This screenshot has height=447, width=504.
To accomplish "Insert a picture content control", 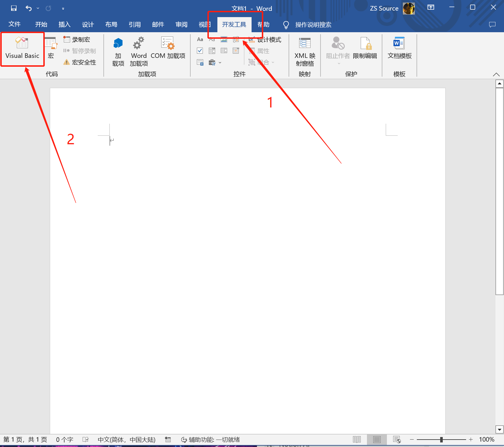I will pyautogui.click(x=224, y=39).
